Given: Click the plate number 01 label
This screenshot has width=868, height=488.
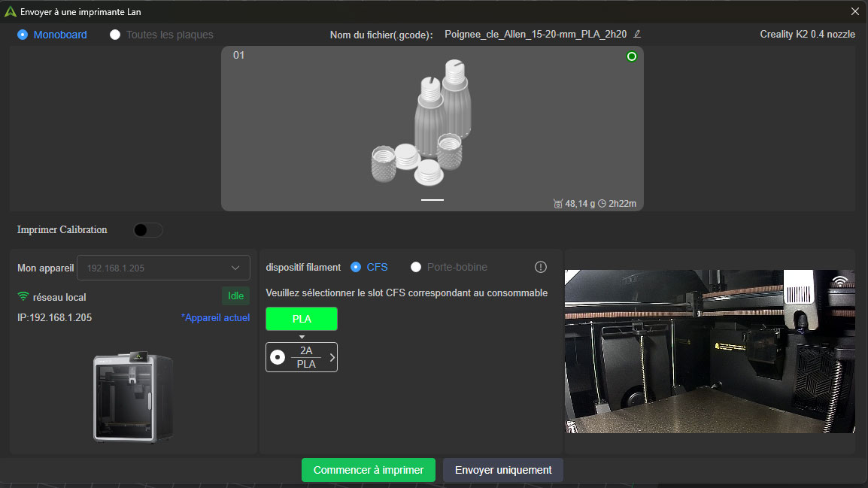Looking at the screenshot, I should 238,56.
